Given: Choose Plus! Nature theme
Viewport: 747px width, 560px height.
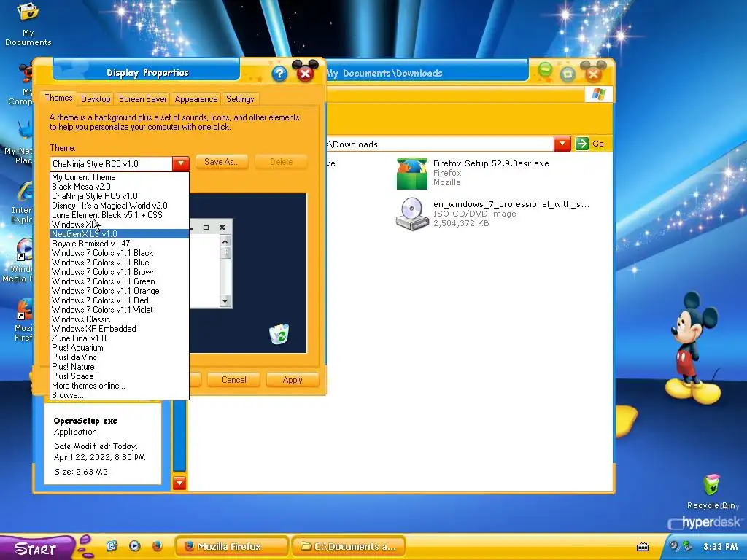Looking at the screenshot, I should point(120,367).
